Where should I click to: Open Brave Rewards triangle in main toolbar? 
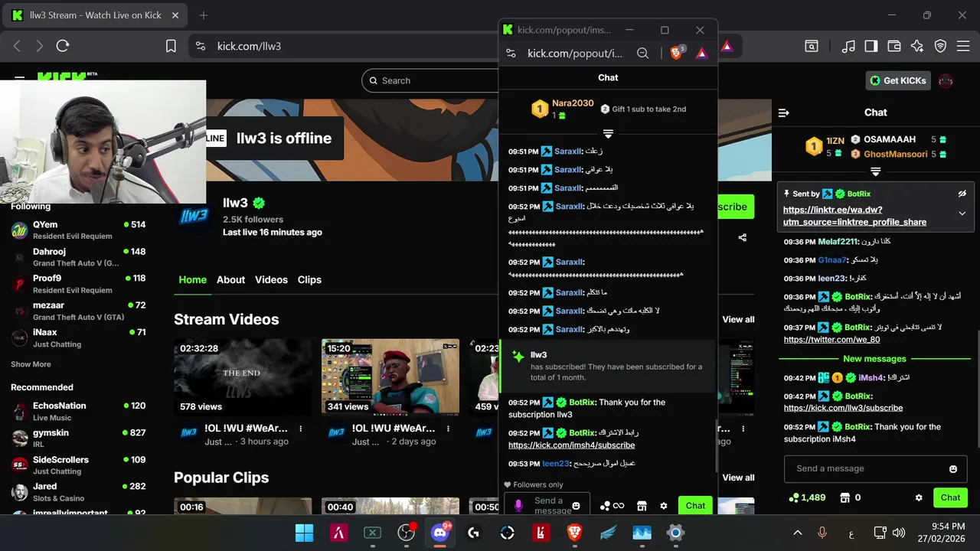coord(727,46)
